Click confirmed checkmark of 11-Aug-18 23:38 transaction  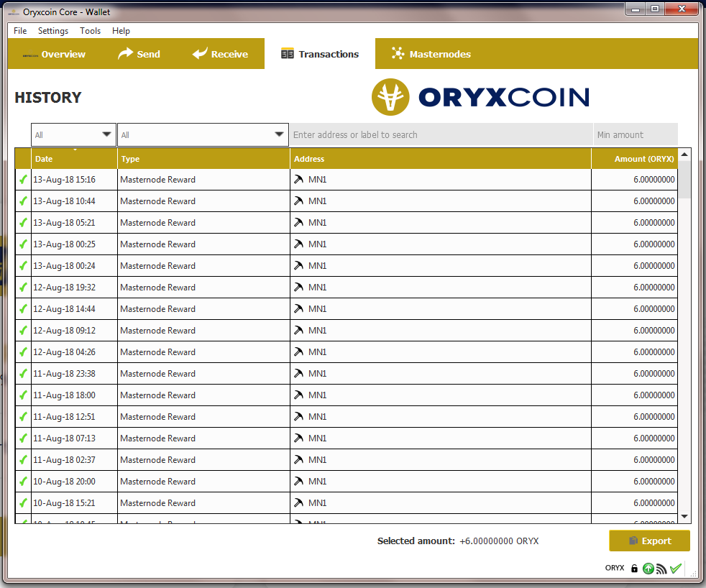tap(23, 374)
